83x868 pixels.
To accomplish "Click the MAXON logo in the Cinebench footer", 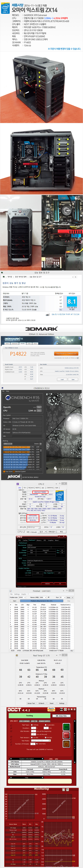I will pos(14,477).
